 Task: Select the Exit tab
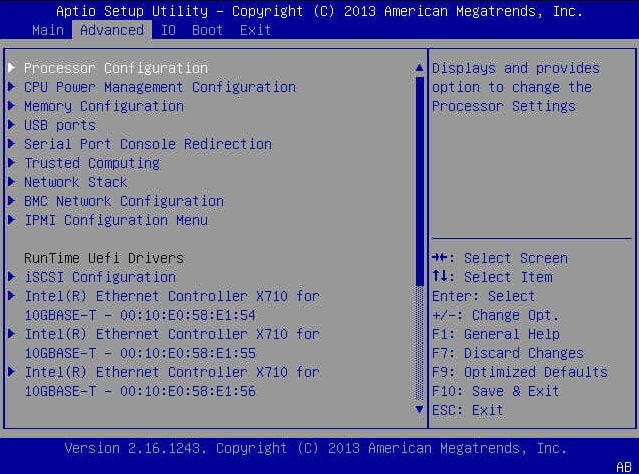256,30
